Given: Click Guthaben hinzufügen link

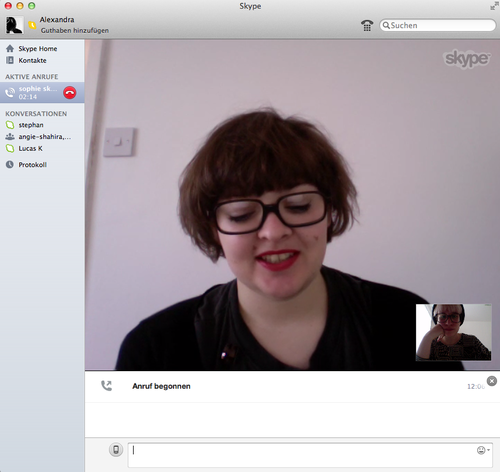Looking at the screenshot, I should (x=75, y=30).
